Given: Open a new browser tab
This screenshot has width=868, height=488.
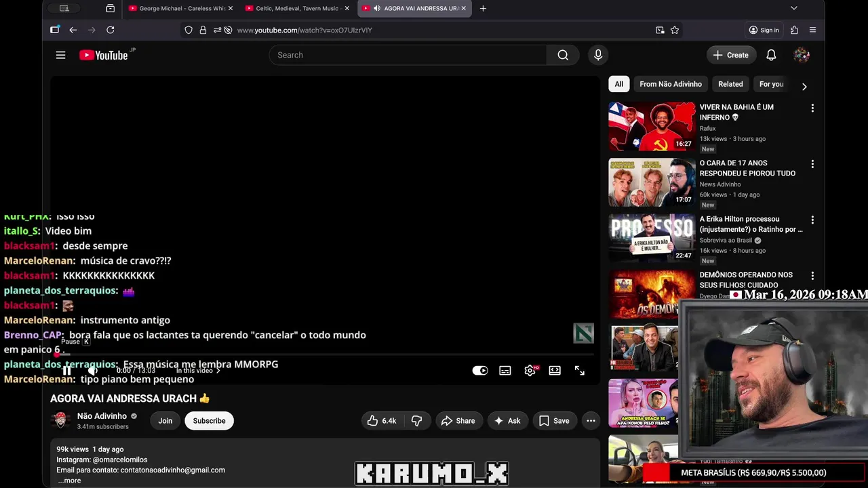Looking at the screenshot, I should (x=483, y=8).
